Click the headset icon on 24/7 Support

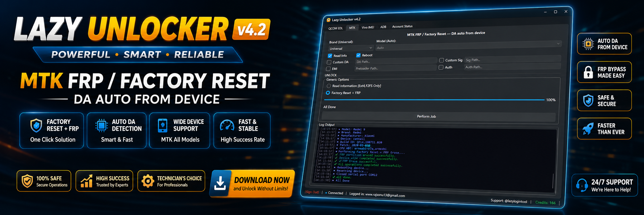(x=582, y=185)
